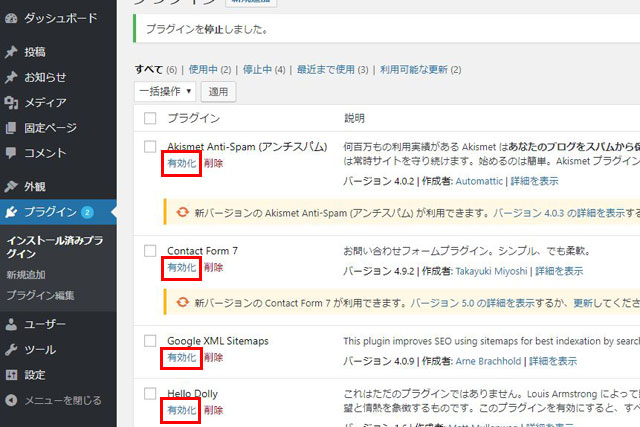Click the settings icon beside 設定
640x427 pixels.
tap(11, 375)
